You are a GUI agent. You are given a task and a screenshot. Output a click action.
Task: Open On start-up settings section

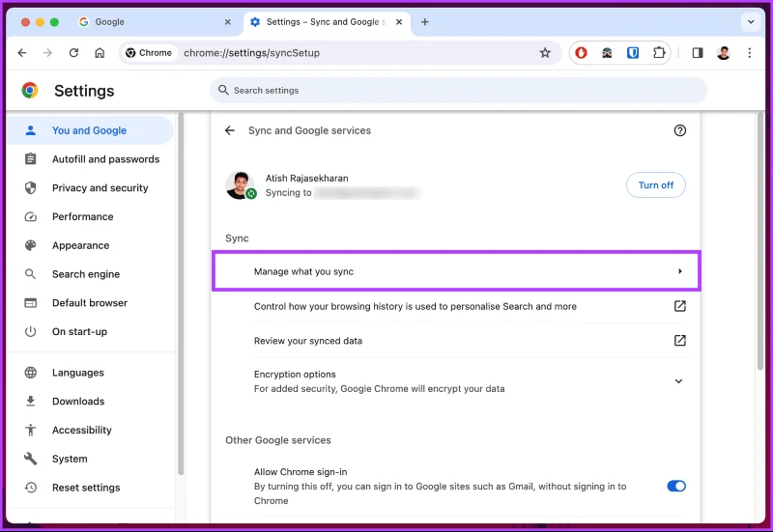point(90,331)
